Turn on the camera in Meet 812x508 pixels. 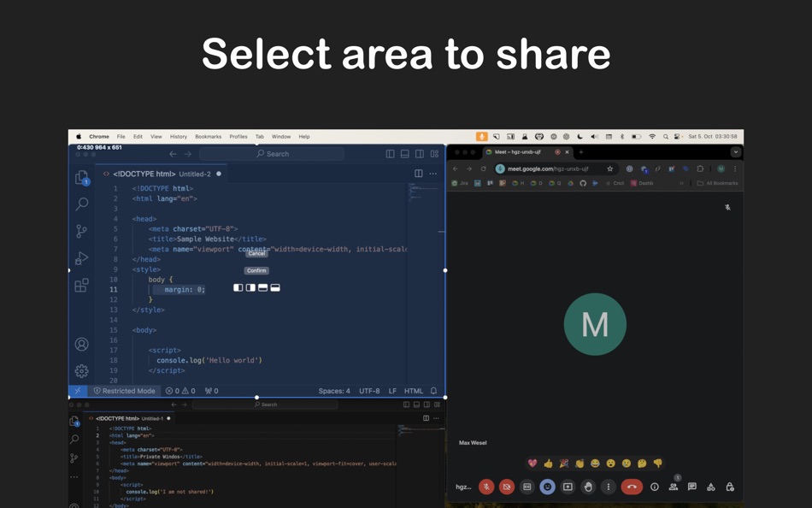[507, 487]
